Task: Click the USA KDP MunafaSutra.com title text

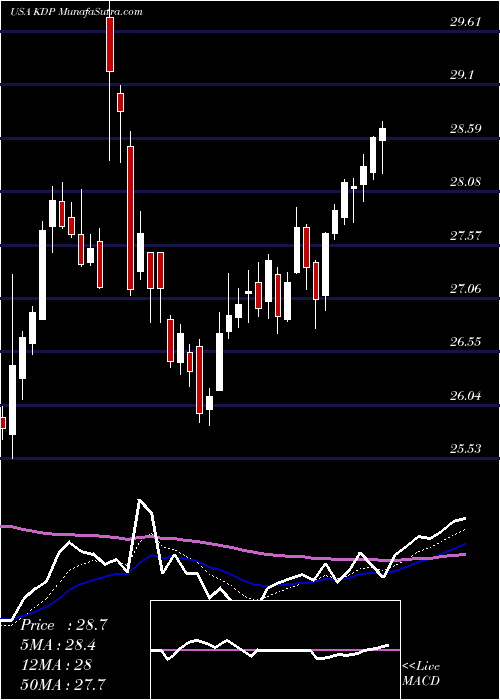Action: coord(76,12)
